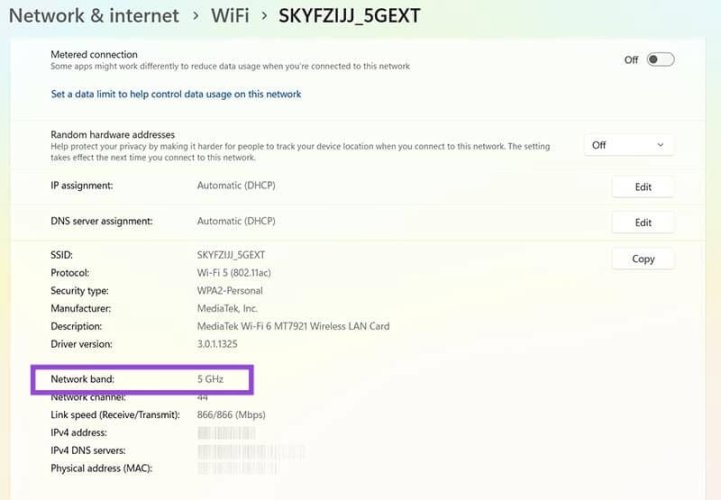This screenshot has width=721, height=500.
Task: Click the link speed 866/866 (Mbps) value
Action: pos(231,415)
